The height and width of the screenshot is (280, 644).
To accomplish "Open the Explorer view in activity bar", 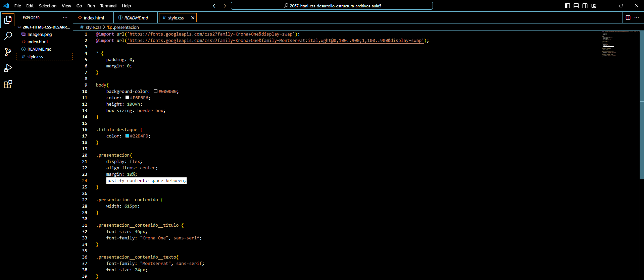I will tap(8, 20).
